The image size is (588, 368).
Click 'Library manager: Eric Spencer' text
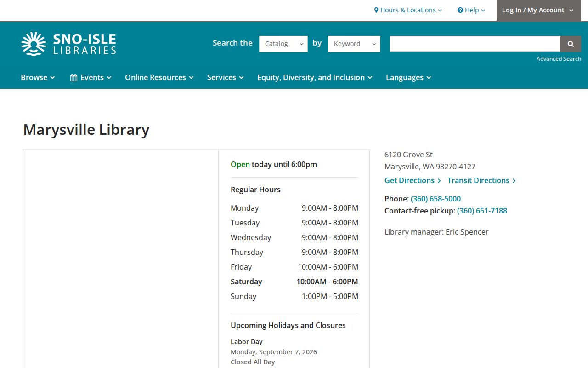click(x=436, y=232)
